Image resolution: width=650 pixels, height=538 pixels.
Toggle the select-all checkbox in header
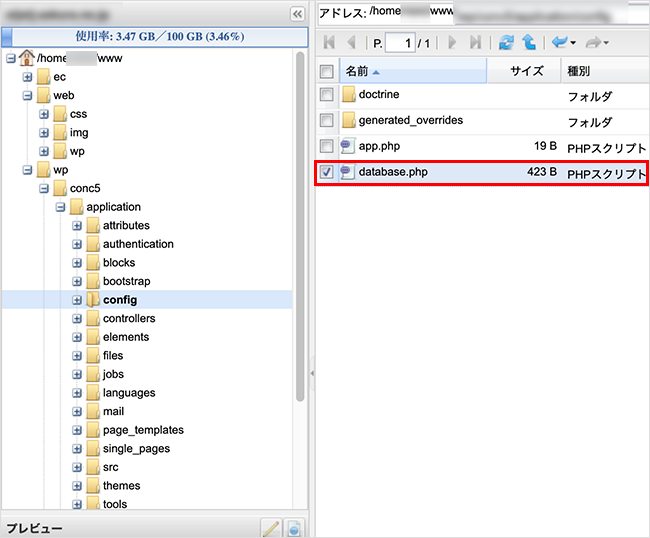click(327, 71)
